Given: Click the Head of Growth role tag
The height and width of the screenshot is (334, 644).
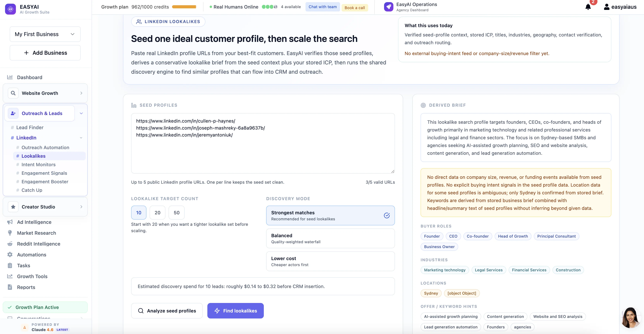Looking at the screenshot, I should (x=513, y=236).
